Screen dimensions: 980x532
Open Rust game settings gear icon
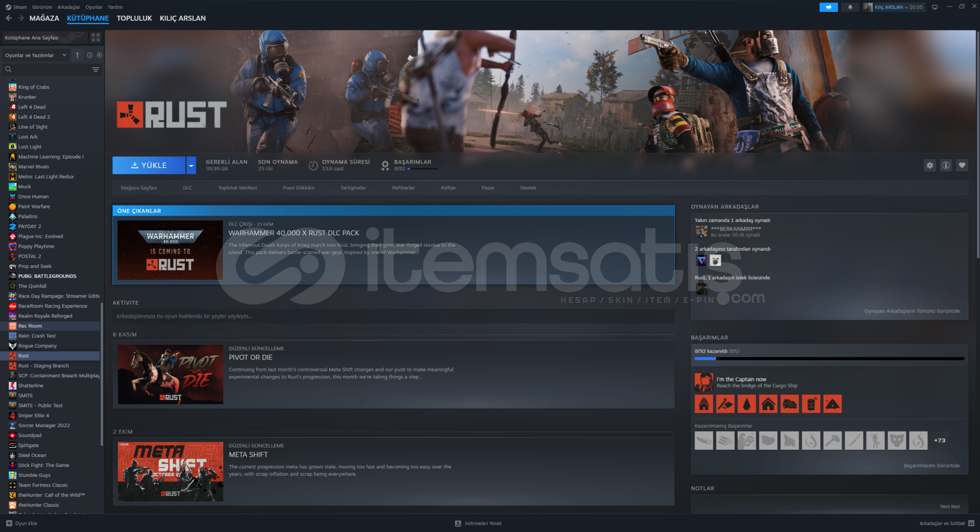pos(930,166)
